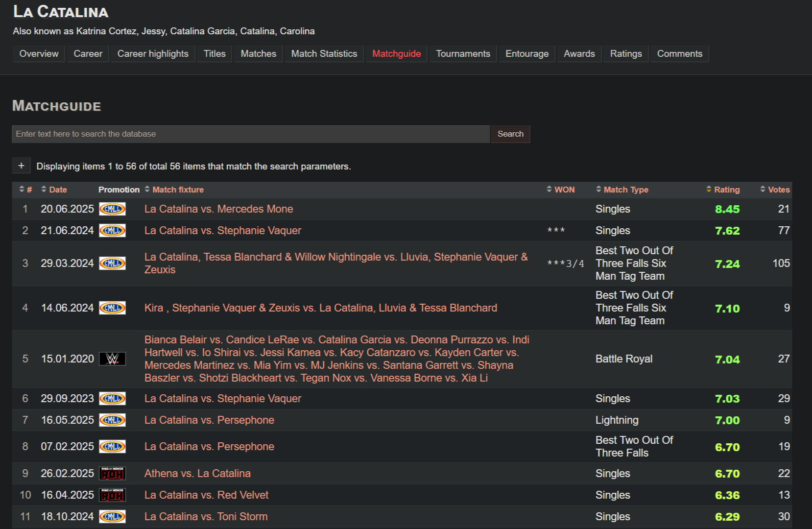
Task: Click the WWE logo in the 15.01.2020 row
Action: click(x=112, y=359)
